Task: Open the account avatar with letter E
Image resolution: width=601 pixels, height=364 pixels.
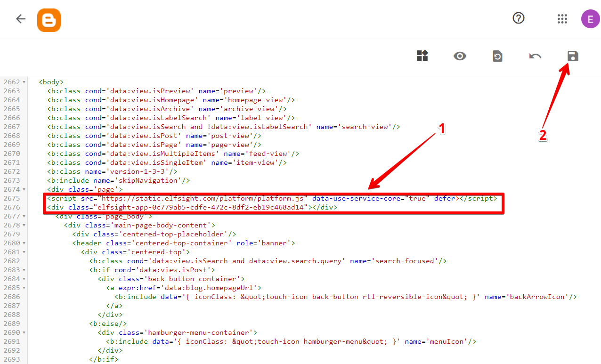Action: [x=590, y=19]
